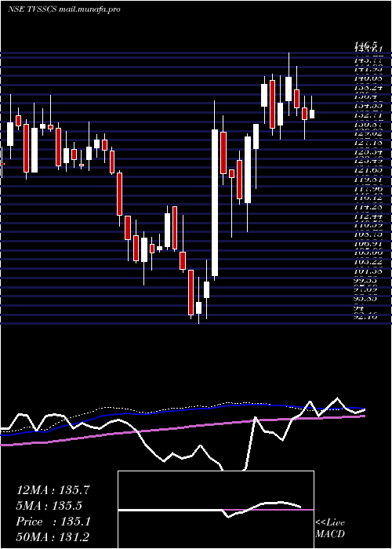
Task: Click the 112.44 price axis label
Action: click(x=368, y=216)
